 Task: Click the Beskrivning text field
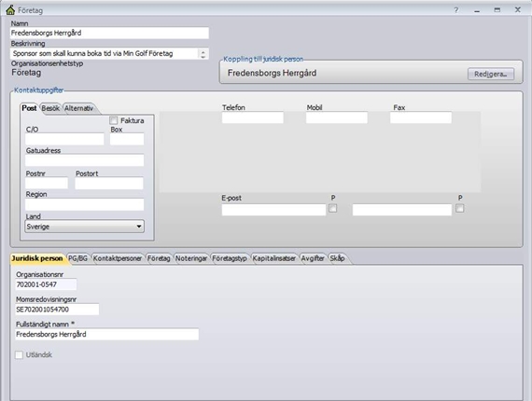105,53
